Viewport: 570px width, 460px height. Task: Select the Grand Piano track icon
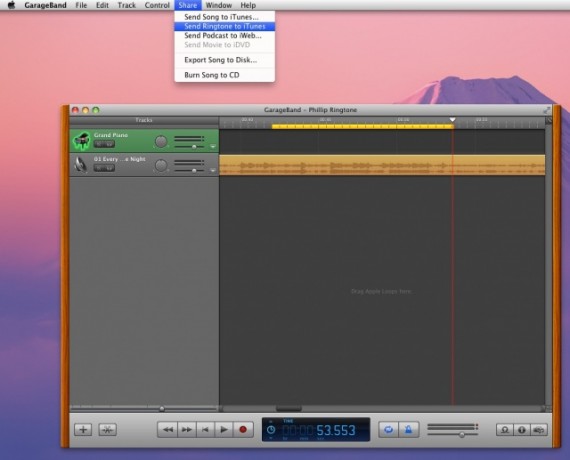(81, 141)
